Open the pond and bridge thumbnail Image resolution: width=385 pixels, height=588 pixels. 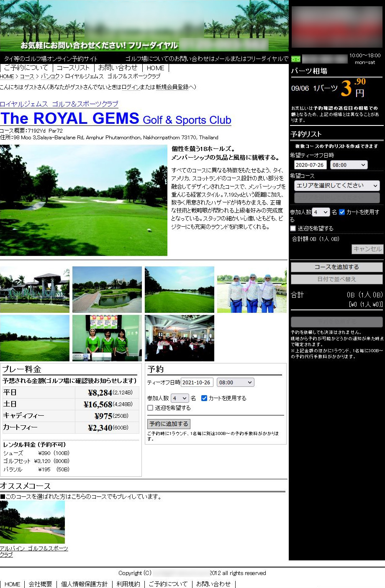coord(107,289)
